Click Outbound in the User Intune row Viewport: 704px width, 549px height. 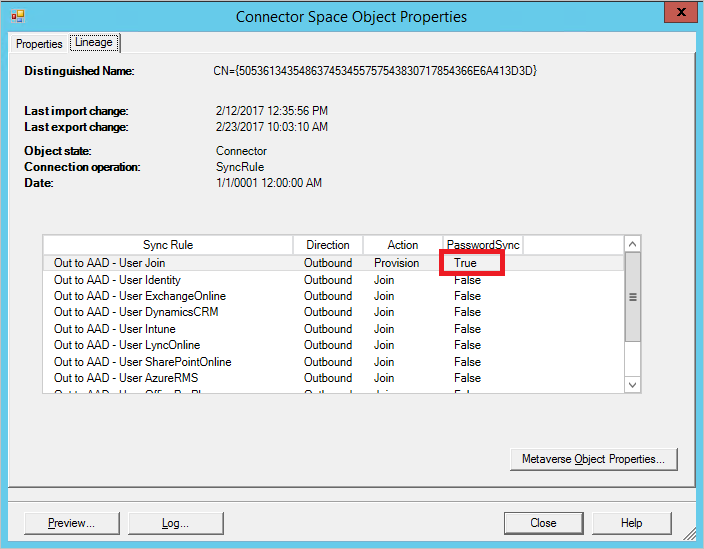pyautogui.click(x=328, y=329)
